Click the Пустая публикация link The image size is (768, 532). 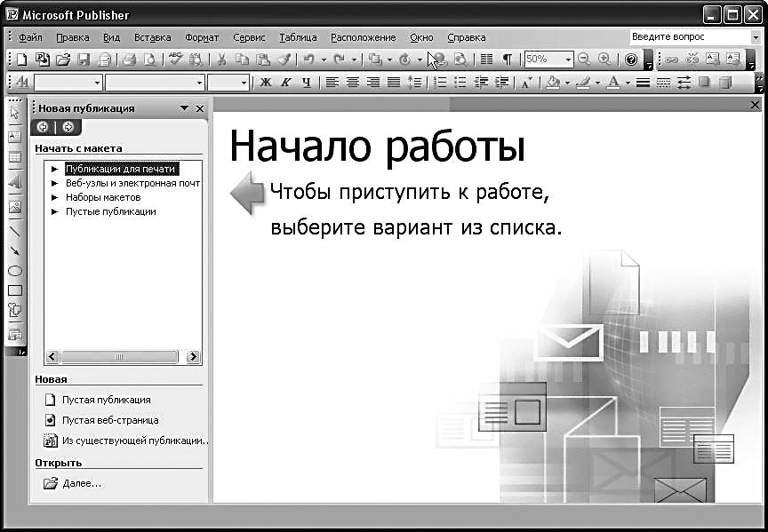tap(106, 400)
